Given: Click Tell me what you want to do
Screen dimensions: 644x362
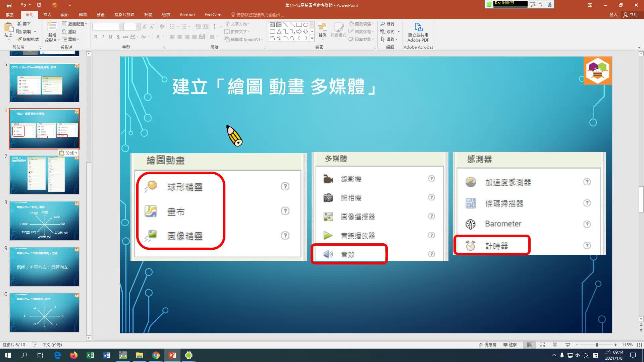Looking at the screenshot, I should click(258, 15).
